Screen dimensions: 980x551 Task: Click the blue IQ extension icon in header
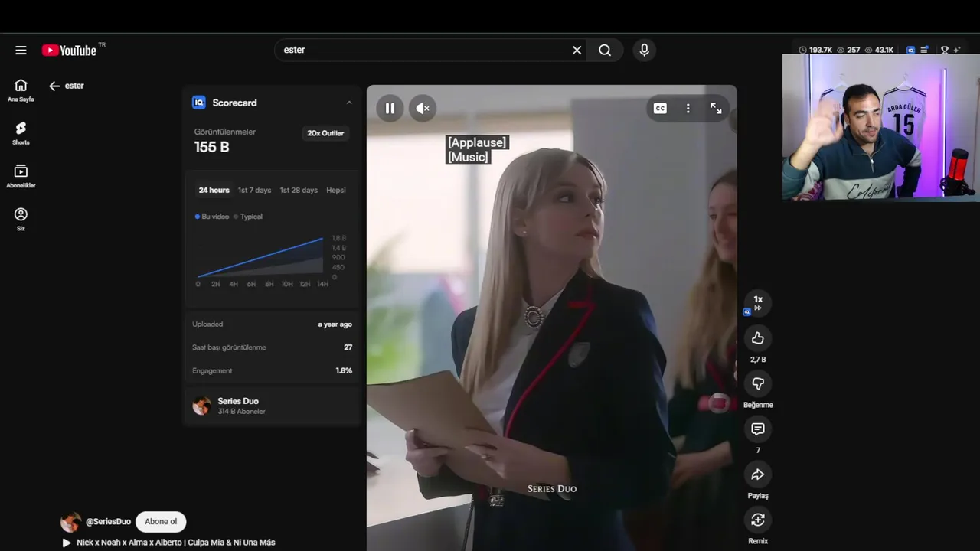coord(911,51)
